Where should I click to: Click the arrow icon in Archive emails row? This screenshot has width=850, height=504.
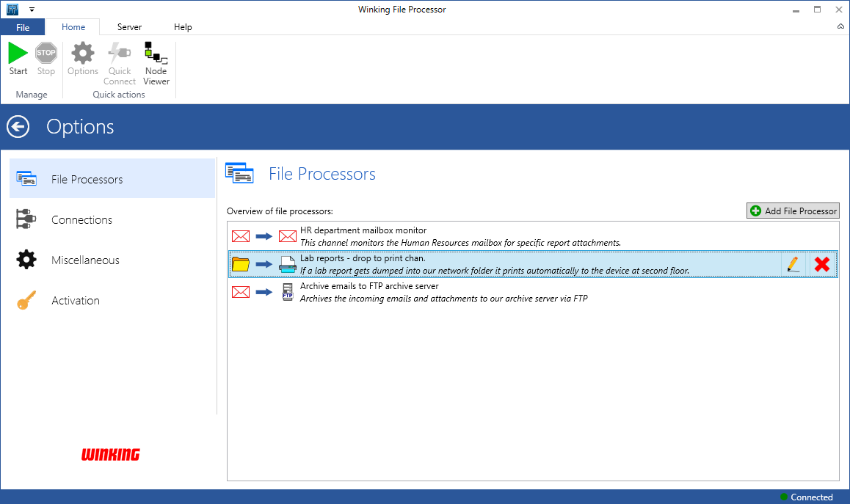click(264, 292)
